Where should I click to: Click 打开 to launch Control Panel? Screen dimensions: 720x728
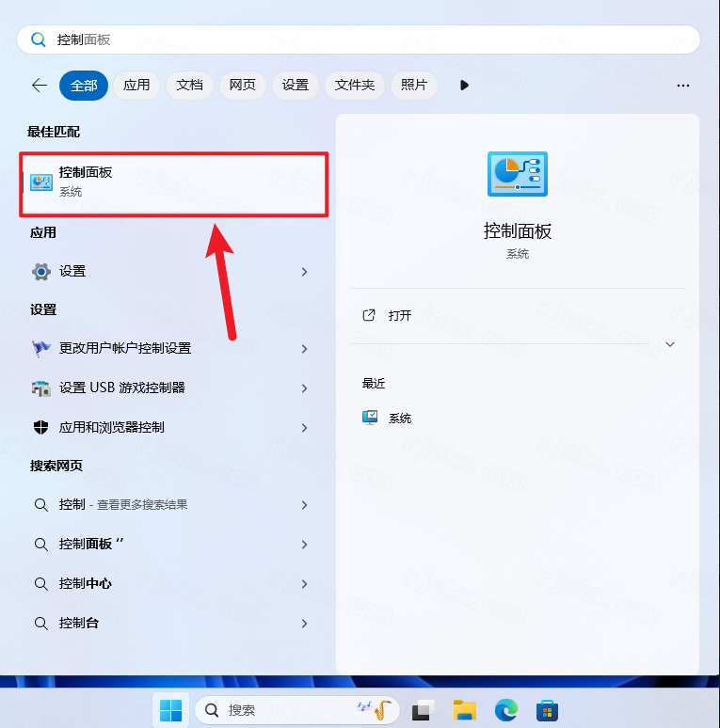tap(400, 316)
